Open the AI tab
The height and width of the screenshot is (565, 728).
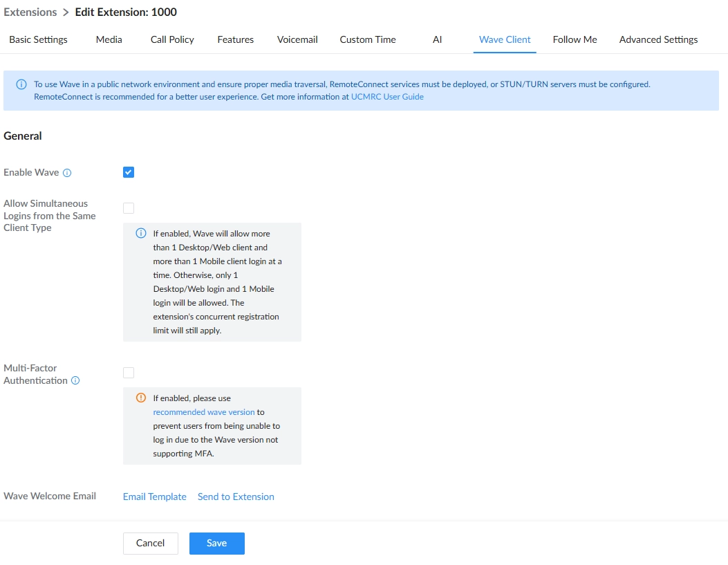(437, 39)
